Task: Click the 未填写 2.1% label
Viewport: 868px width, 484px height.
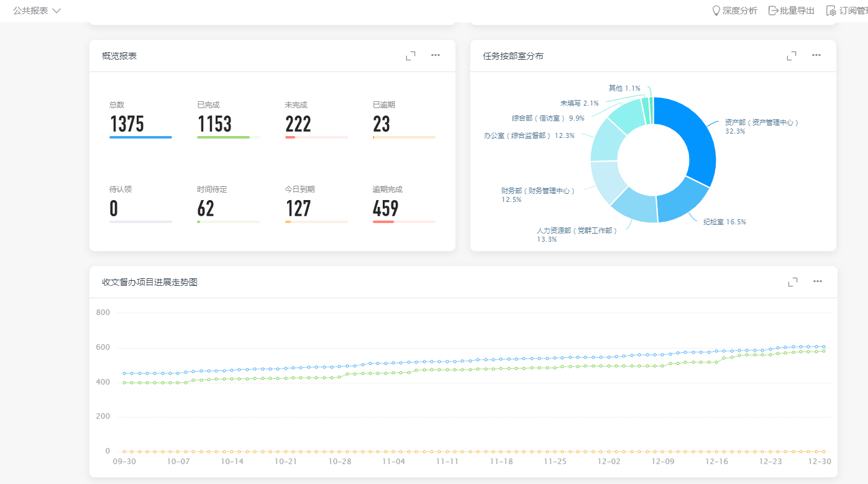Action: tap(580, 103)
